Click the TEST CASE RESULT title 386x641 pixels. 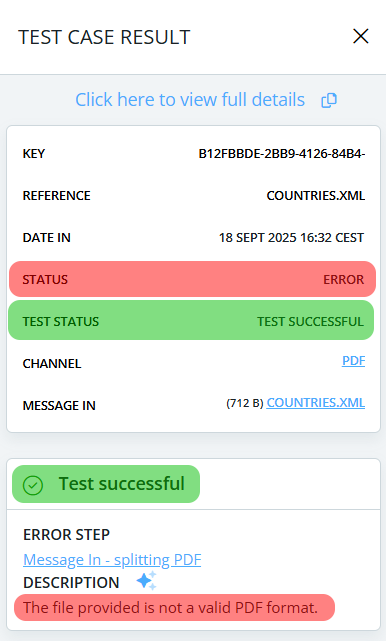[104, 37]
